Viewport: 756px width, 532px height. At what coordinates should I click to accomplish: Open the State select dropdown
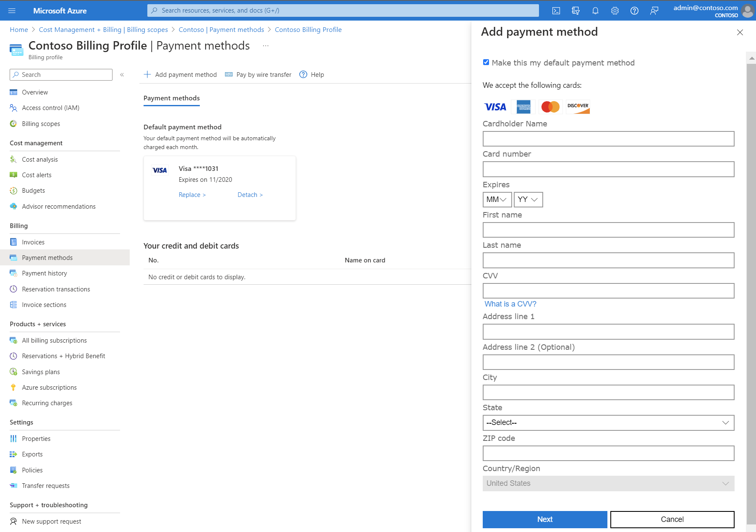point(608,422)
